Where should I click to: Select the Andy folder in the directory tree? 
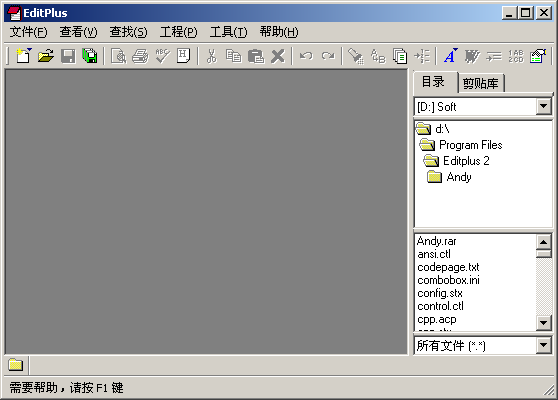coord(459,177)
